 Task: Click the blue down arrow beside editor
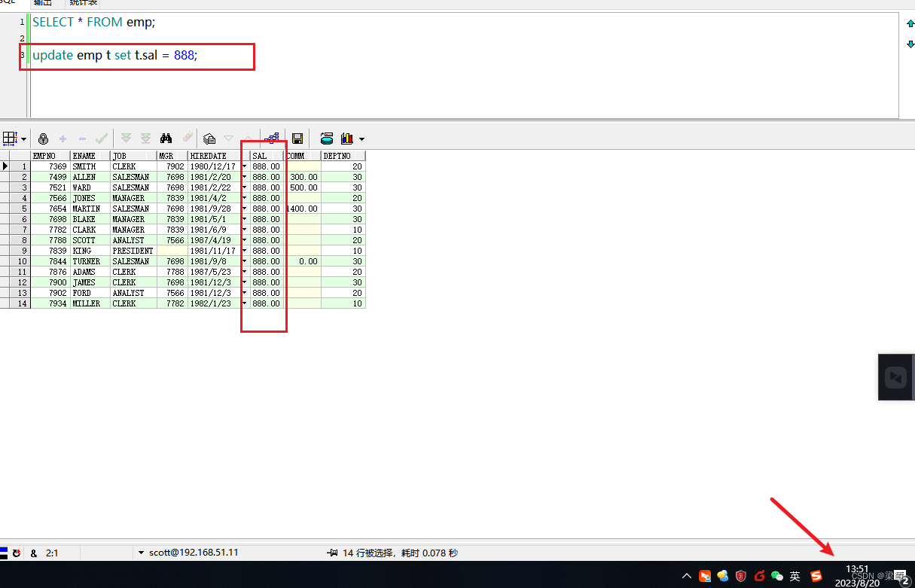tap(910, 44)
